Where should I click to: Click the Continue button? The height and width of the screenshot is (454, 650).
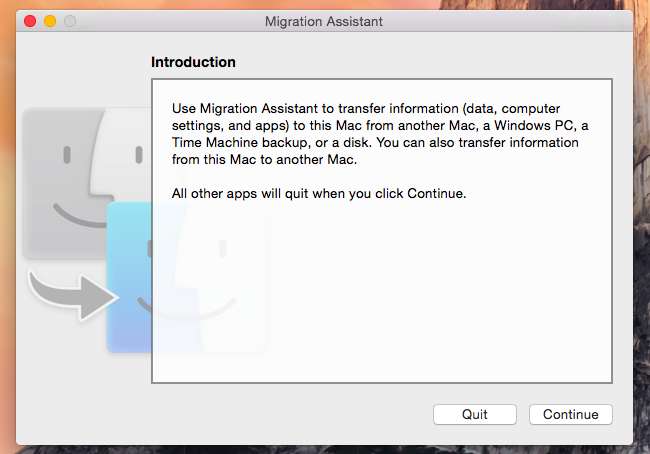pyautogui.click(x=571, y=414)
